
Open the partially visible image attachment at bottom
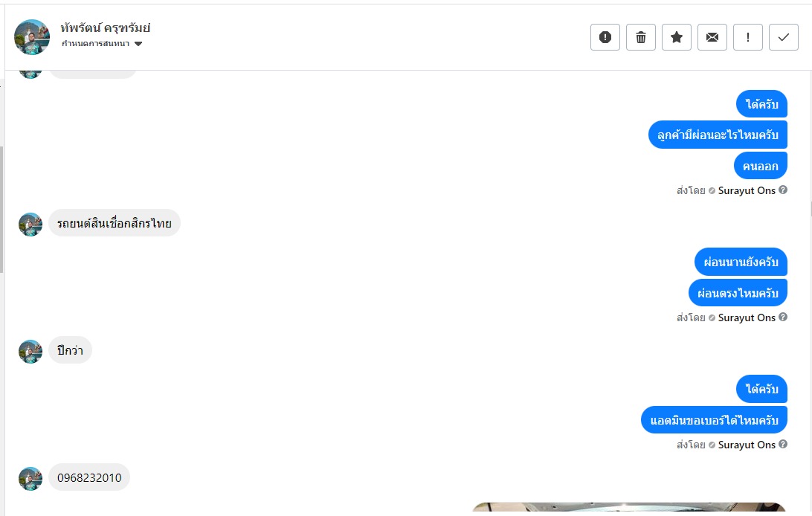pyautogui.click(x=629, y=507)
